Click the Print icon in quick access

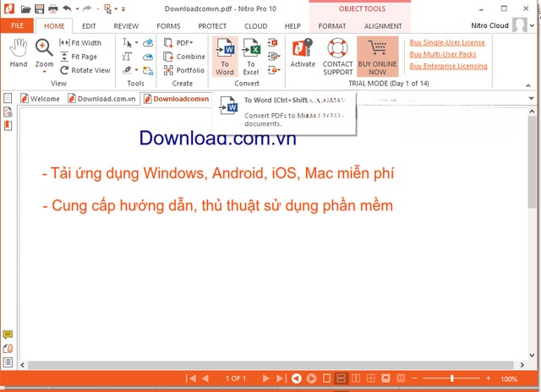[53, 9]
